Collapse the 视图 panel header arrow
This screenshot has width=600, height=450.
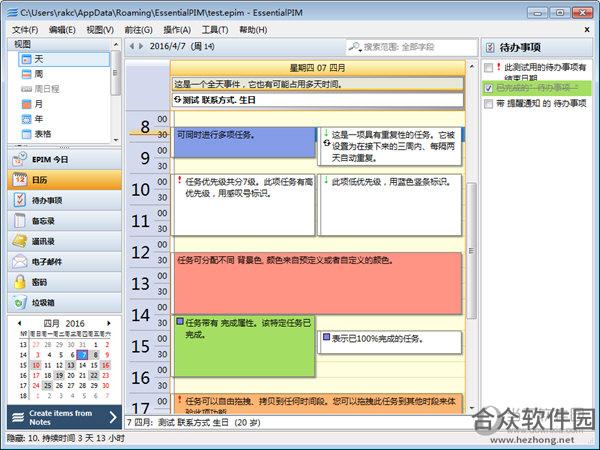coord(116,44)
